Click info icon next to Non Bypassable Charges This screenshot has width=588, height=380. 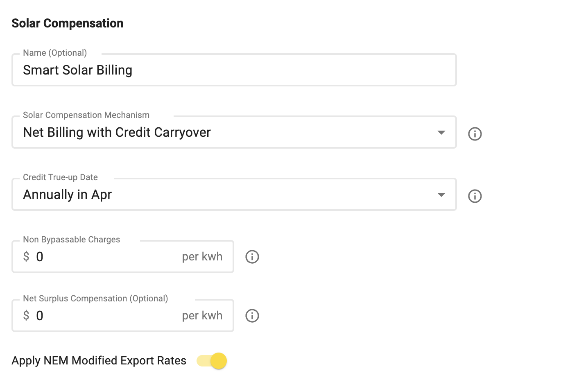[252, 257]
